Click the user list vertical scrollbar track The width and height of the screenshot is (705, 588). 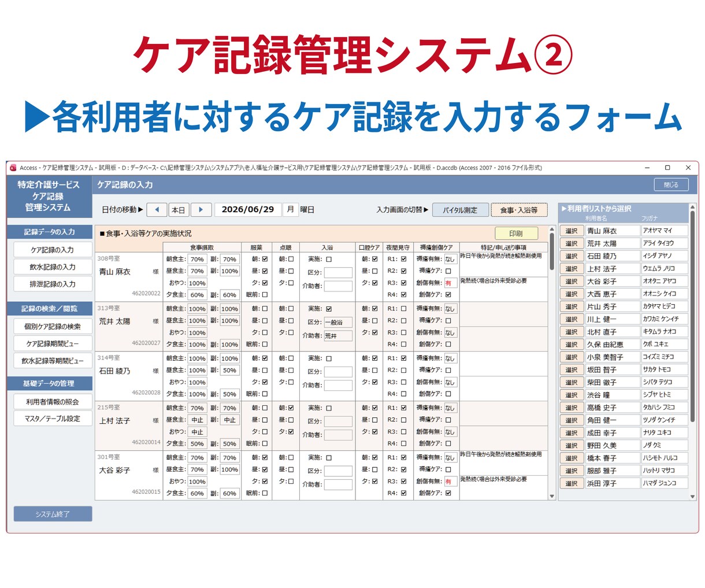[692, 352]
